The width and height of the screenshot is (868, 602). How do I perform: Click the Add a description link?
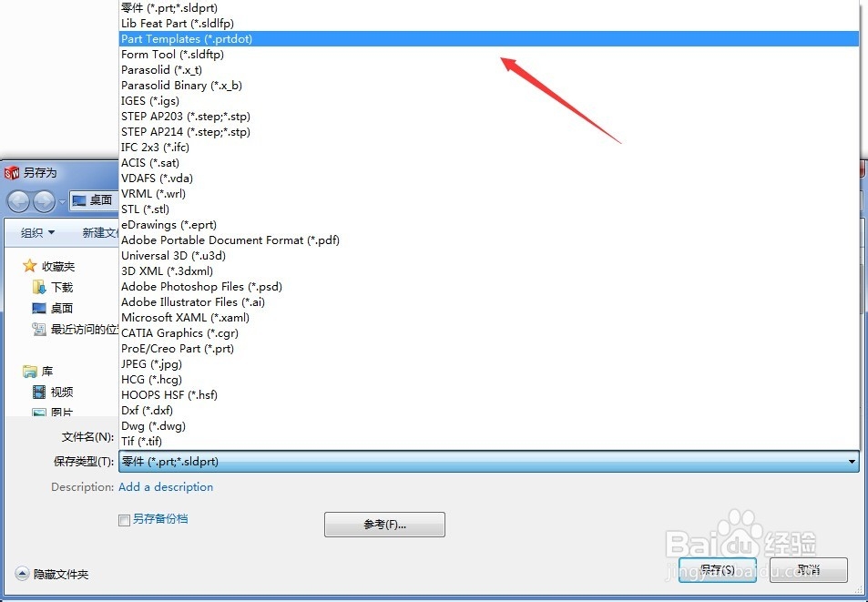pyautogui.click(x=166, y=487)
